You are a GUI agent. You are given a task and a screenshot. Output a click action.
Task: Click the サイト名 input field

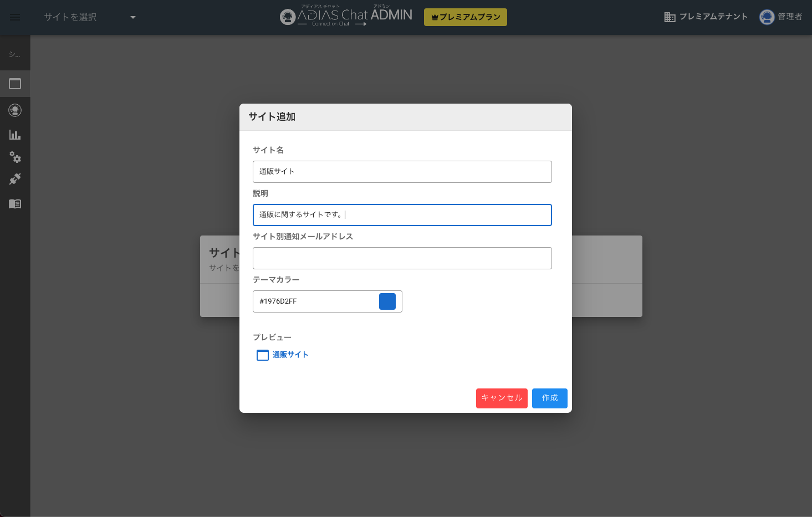tap(402, 172)
